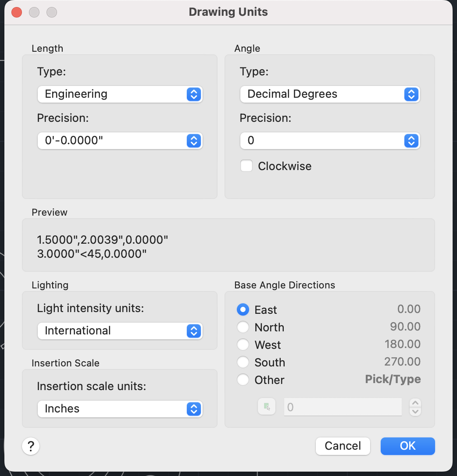The width and height of the screenshot is (457, 476).
Task: Open the Angle Type dropdown
Action: tap(330, 94)
